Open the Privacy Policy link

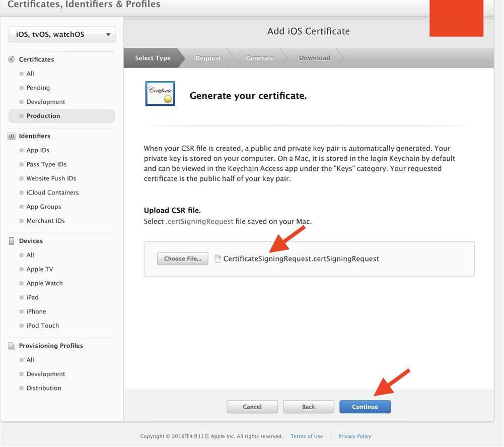[x=354, y=436]
